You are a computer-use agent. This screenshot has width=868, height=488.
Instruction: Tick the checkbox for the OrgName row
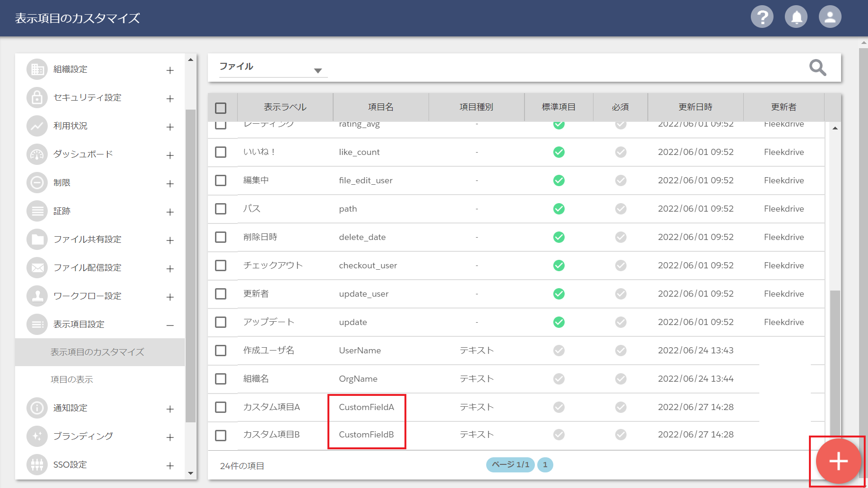[221, 379]
